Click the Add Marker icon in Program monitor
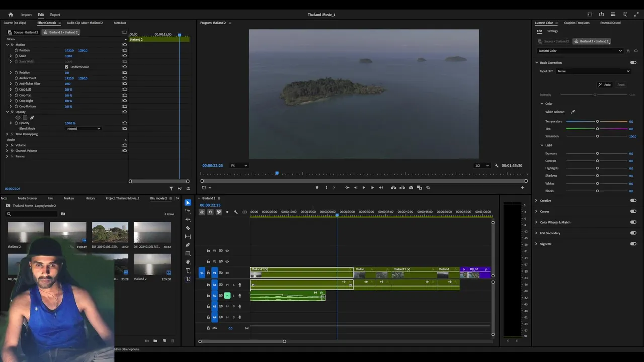This screenshot has height=362, width=644. point(317,188)
